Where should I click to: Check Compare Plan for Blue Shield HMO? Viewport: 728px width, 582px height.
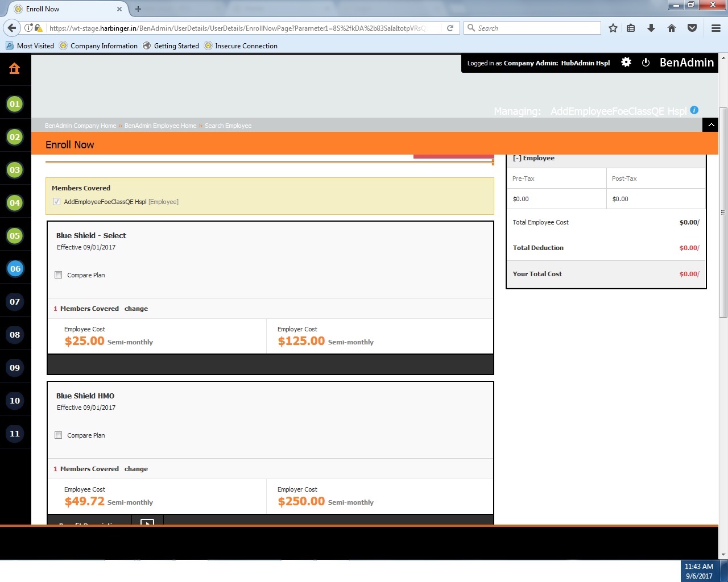tap(58, 435)
